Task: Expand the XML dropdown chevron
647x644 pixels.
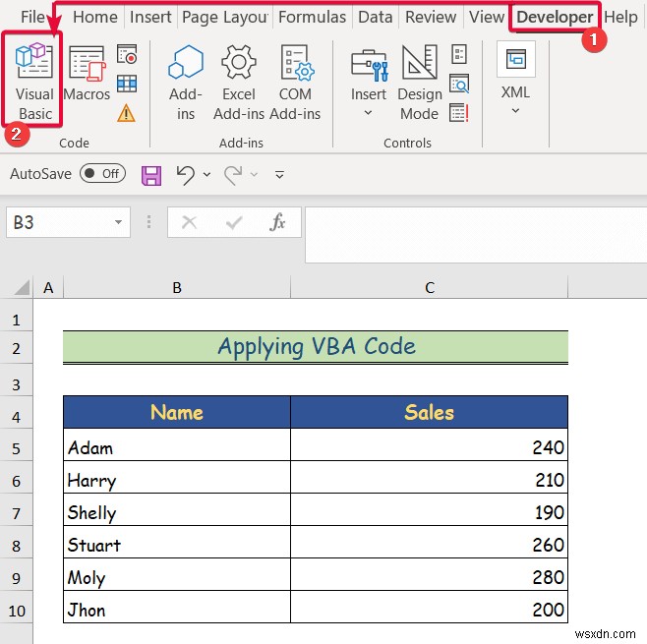Action: [516, 110]
